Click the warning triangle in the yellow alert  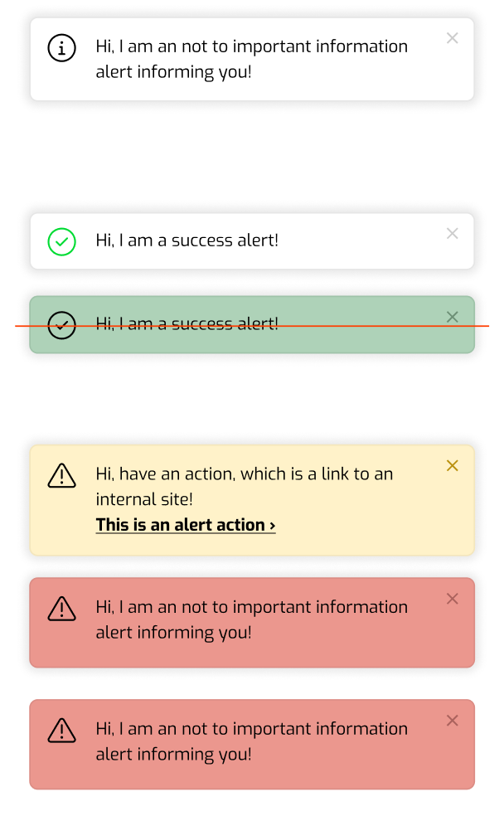62,475
